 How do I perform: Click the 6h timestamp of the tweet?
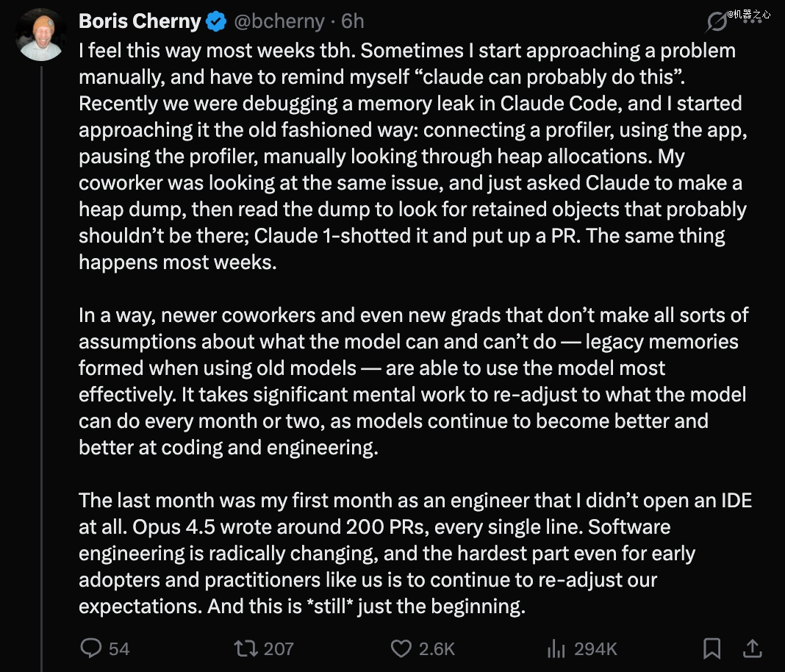click(353, 22)
